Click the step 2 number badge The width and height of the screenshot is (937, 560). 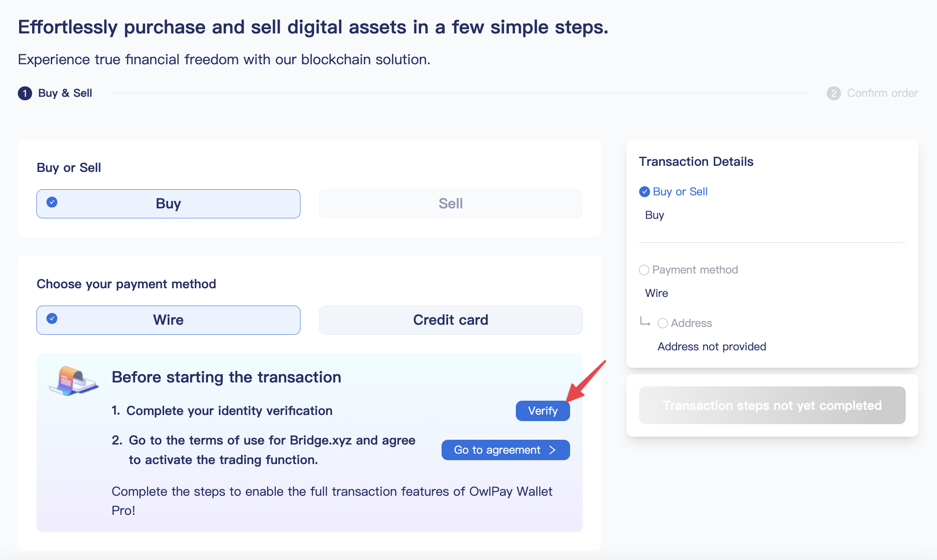pyautogui.click(x=833, y=93)
